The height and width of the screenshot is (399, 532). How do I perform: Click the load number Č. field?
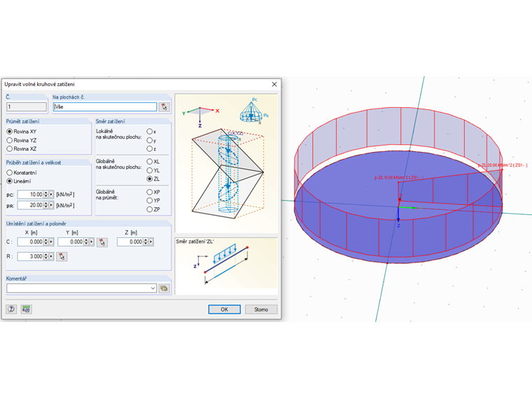click(x=27, y=107)
